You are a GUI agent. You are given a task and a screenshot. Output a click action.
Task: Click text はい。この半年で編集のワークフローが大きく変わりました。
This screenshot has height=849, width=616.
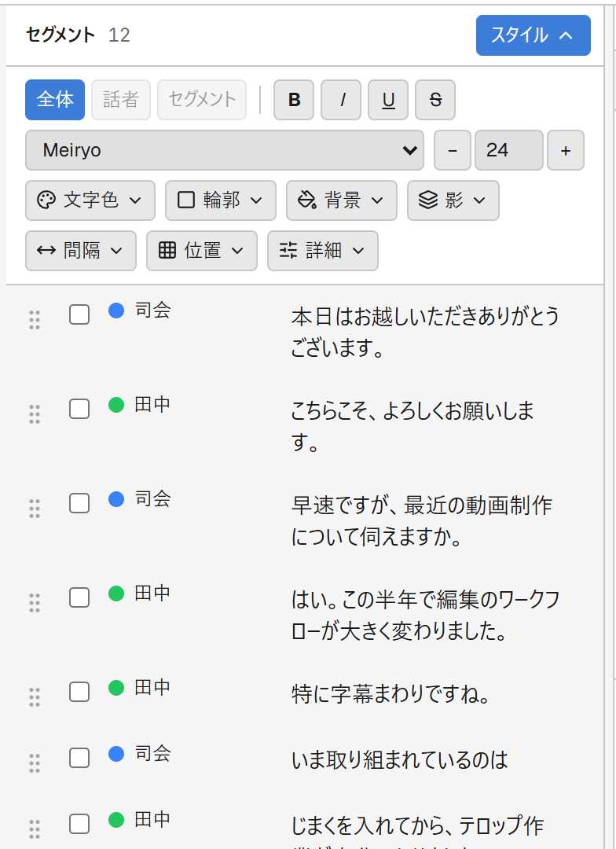point(425,615)
